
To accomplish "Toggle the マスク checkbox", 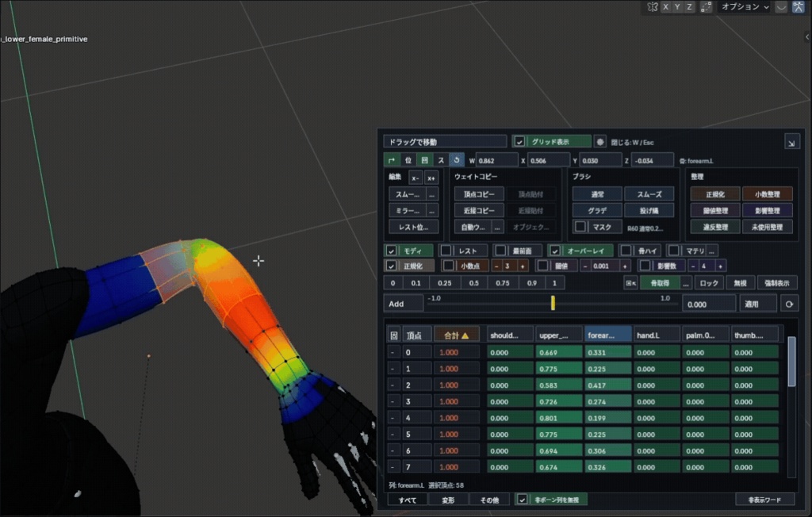I will 580,227.
